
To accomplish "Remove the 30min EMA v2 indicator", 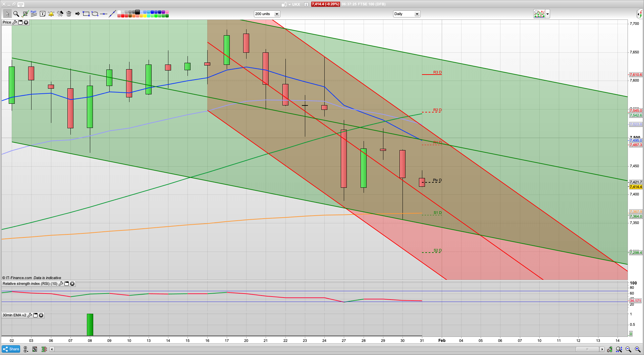I will (x=41, y=315).
